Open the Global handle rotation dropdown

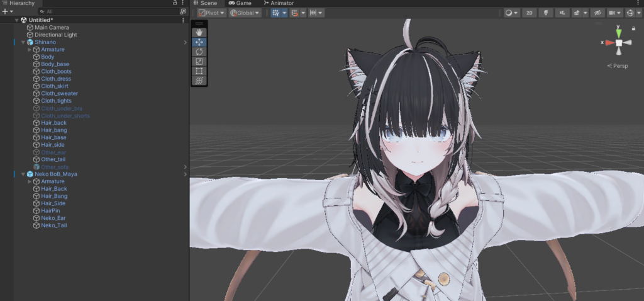click(x=245, y=13)
